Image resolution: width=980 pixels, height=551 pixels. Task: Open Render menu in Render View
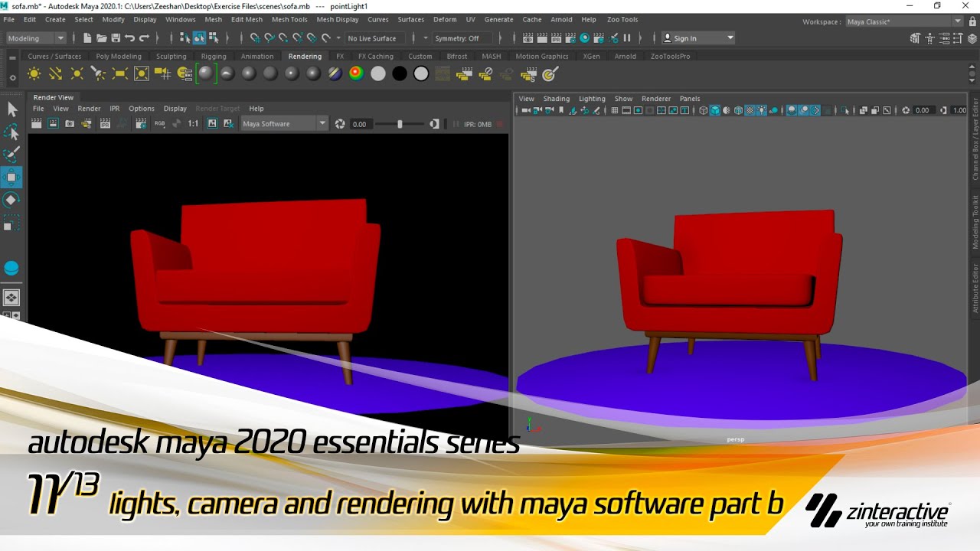click(89, 109)
